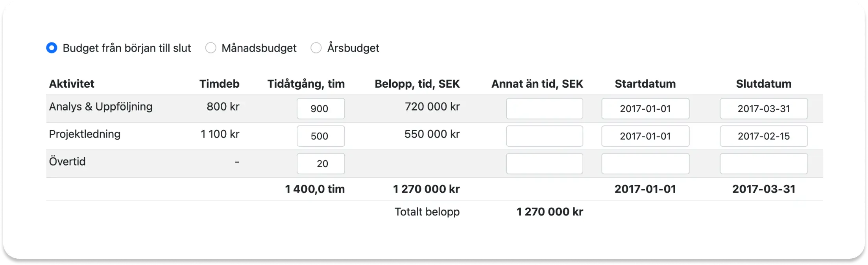
Task: Click the empty Startdatum field for Övertid
Action: [x=645, y=164]
